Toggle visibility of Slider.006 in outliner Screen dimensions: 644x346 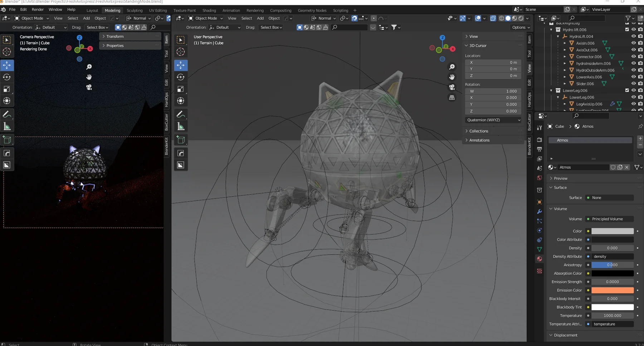[634, 84]
